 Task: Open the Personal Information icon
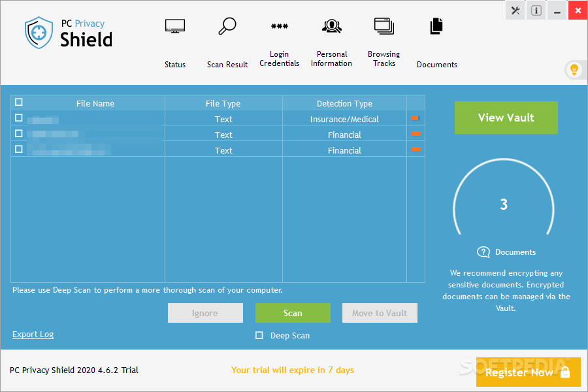(x=331, y=26)
